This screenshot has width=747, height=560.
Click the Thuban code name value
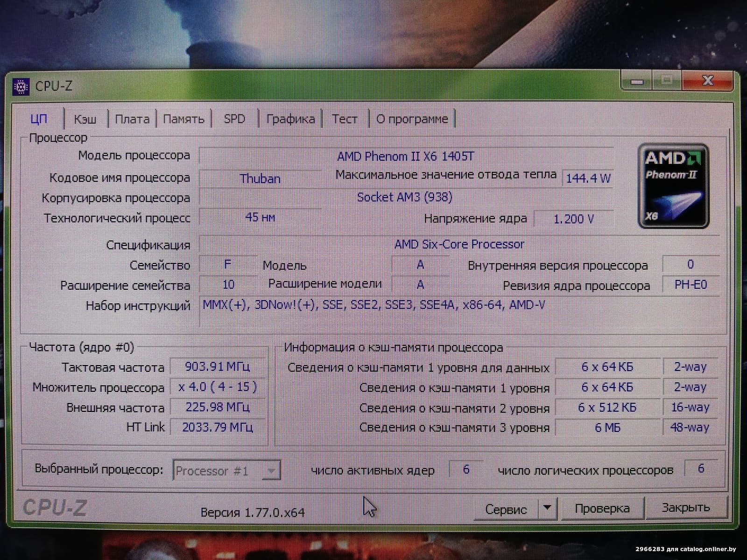(260, 179)
